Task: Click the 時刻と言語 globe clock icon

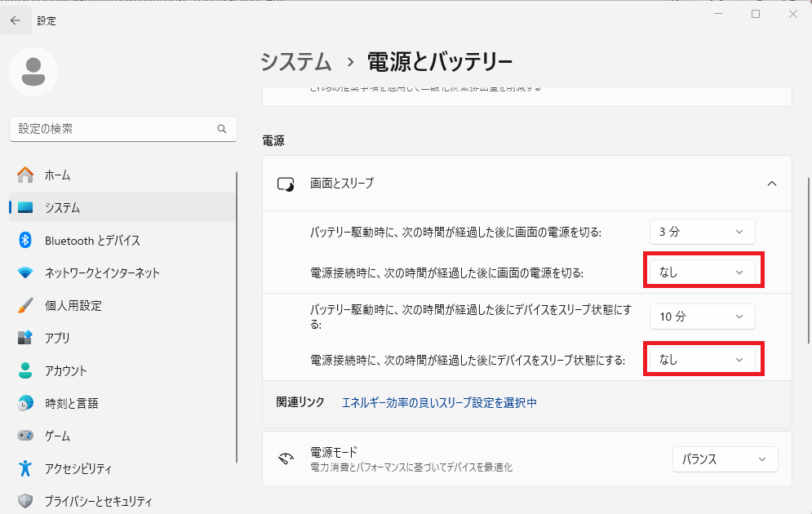Action: coord(24,403)
